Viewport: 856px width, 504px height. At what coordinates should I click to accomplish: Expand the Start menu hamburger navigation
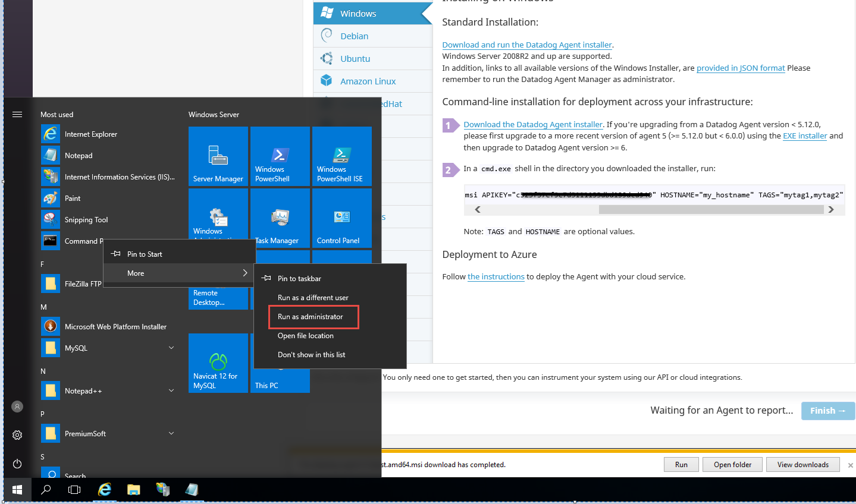[17, 114]
